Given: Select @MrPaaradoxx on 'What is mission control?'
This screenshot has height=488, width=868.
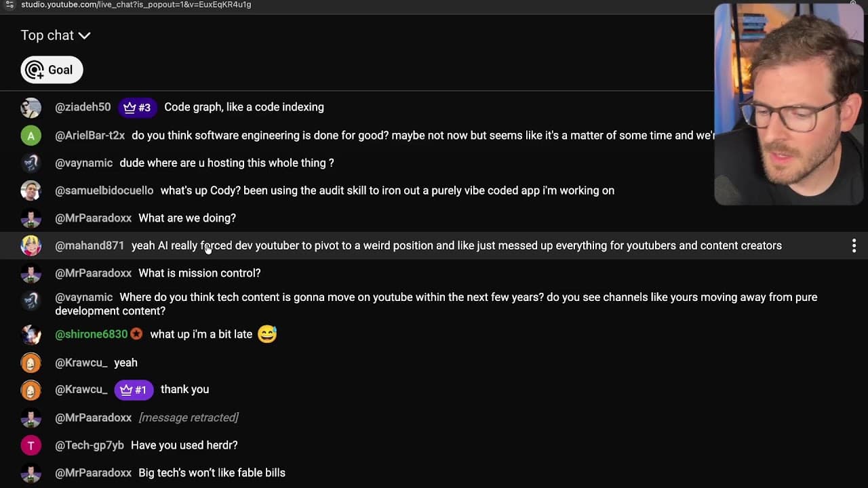Looking at the screenshot, I should (x=93, y=273).
